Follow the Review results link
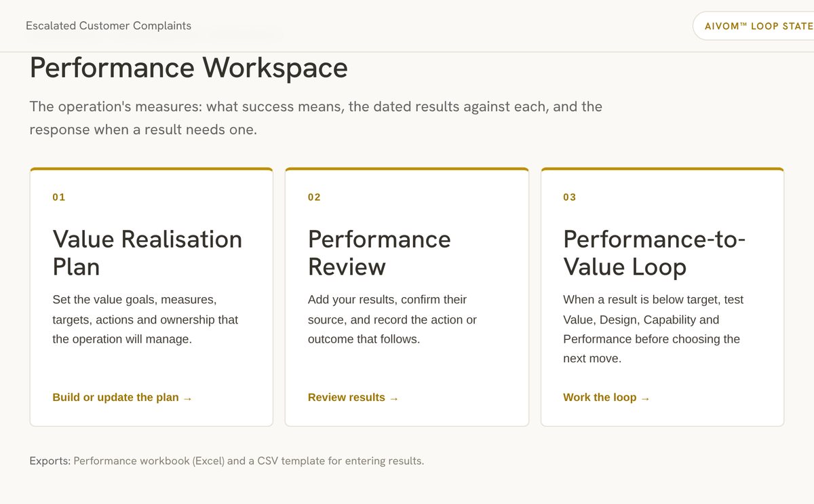The width and height of the screenshot is (814, 504). pyautogui.click(x=353, y=398)
